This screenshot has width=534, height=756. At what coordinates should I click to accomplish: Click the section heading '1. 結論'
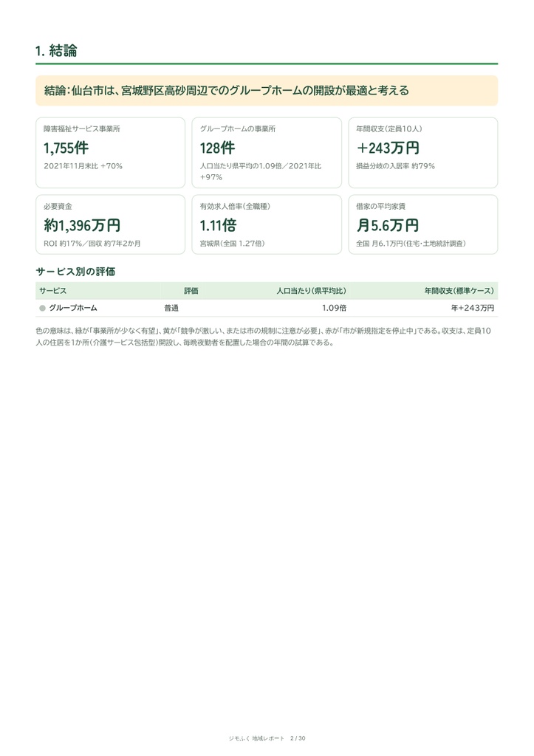56,51
